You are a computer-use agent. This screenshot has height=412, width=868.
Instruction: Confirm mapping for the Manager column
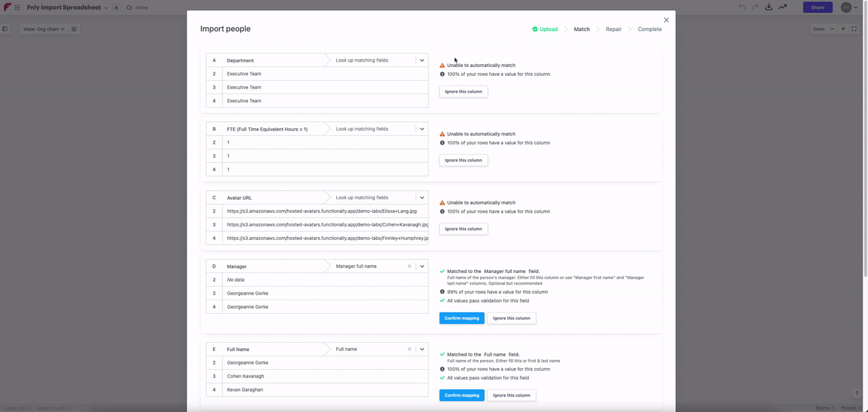tap(461, 318)
